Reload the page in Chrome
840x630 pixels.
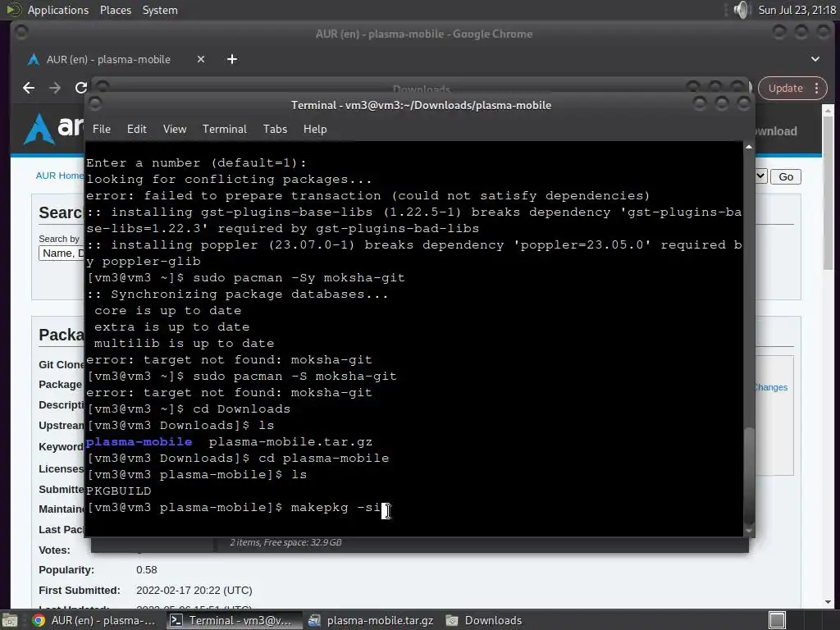(81, 88)
